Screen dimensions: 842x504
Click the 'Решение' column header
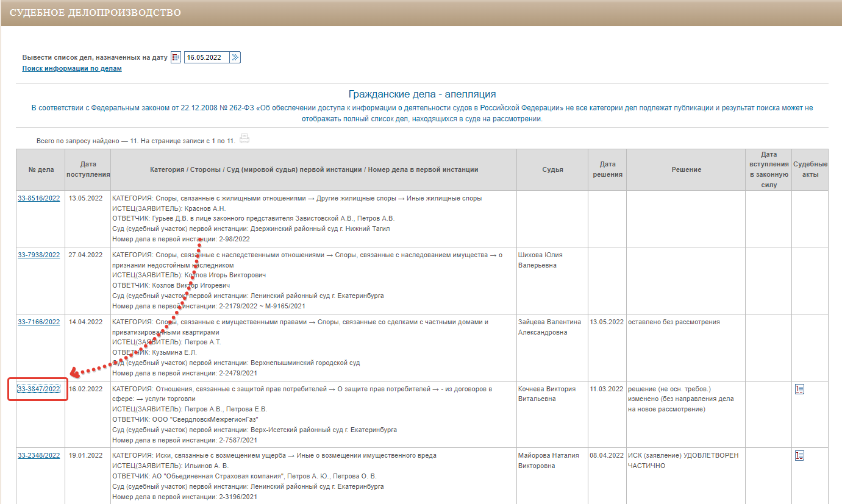pyautogui.click(x=687, y=169)
